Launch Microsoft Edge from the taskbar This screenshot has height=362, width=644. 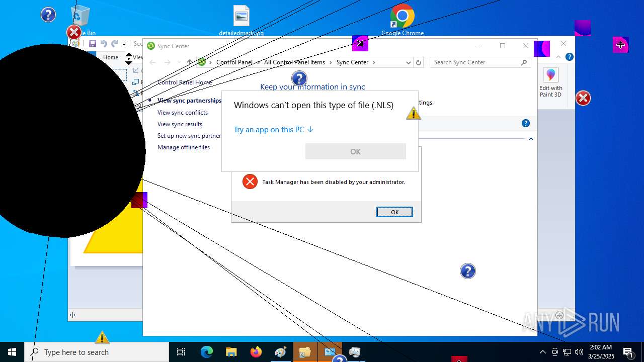[207, 352]
